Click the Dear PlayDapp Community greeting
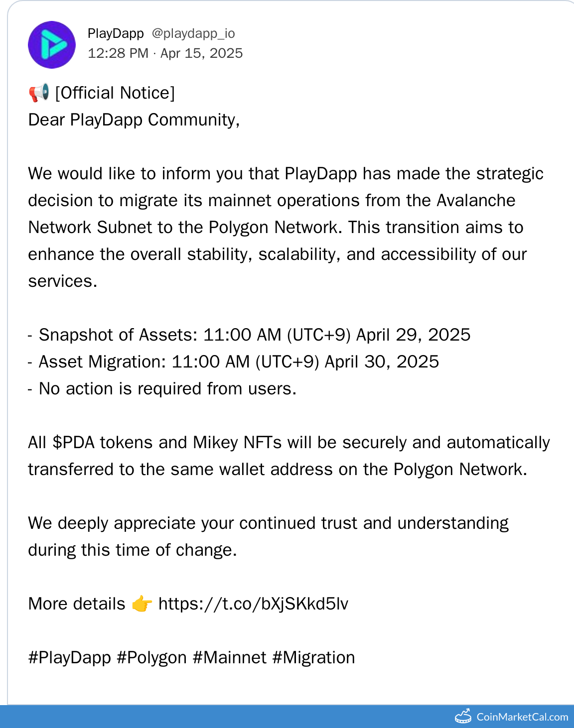 [x=134, y=120]
